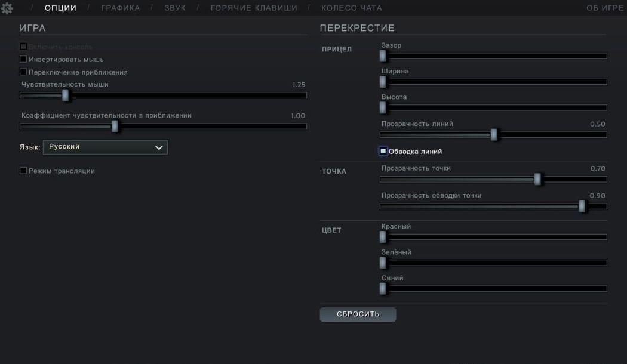Click the Зазор crosshair gap slider

[x=493, y=56]
